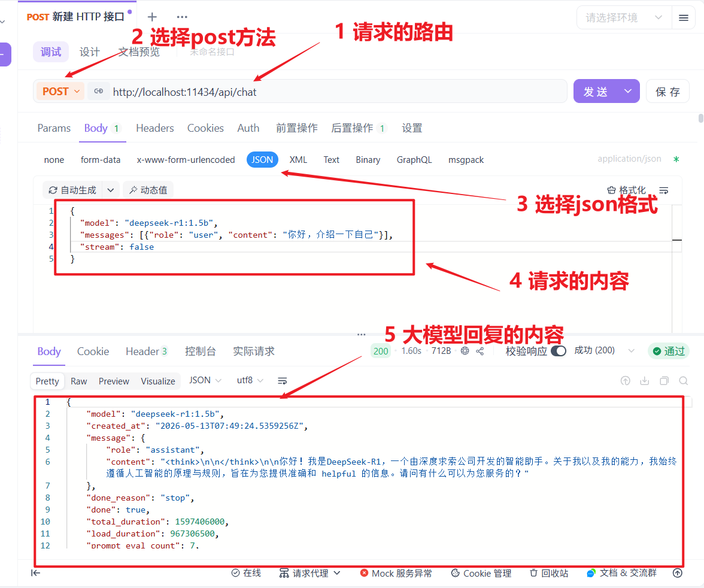
Task: Switch to the 调试 debug tab
Action: pyautogui.click(x=51, y=52)
